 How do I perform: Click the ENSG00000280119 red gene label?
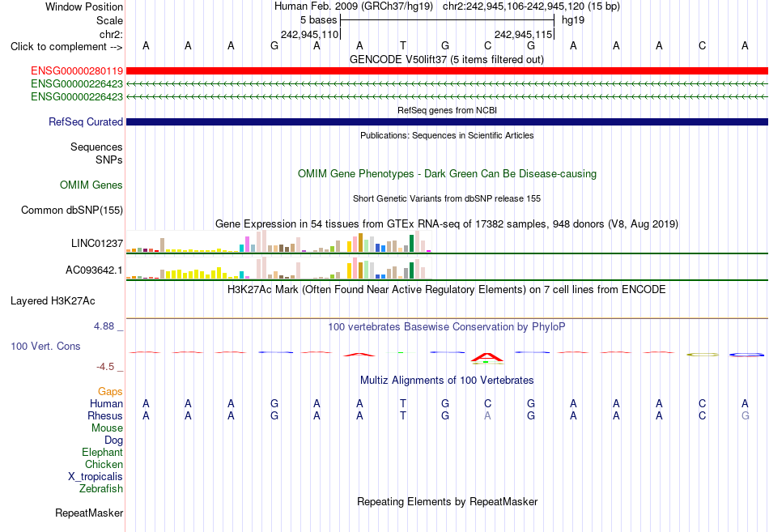pyautogui.click(x=77, y=71)
